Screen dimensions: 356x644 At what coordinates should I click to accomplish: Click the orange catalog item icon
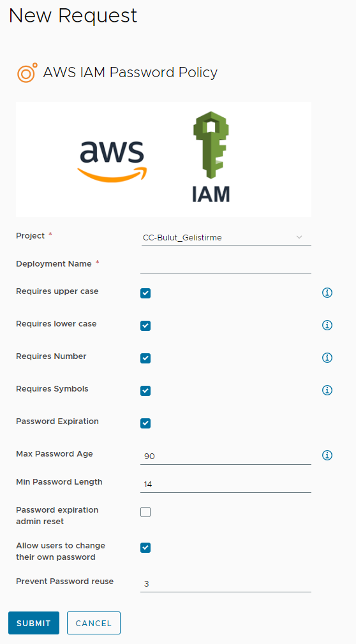click(x=27, y=73)
